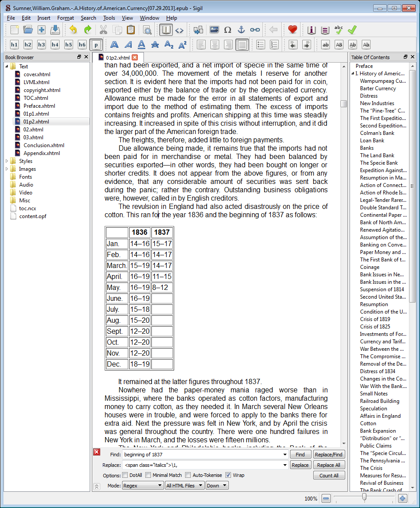Run spellcheck with the abc icon
The image size is (420, 508).
339,30
